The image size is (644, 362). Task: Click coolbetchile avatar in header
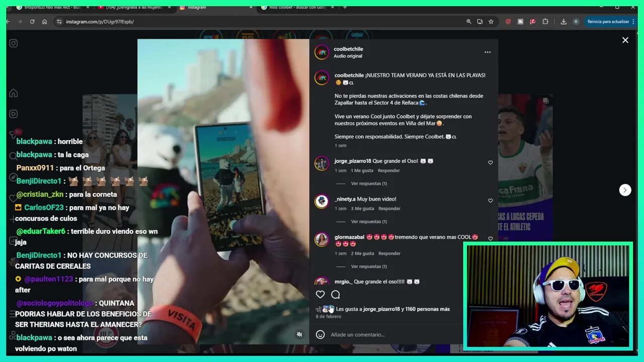[x=321, y=52]
